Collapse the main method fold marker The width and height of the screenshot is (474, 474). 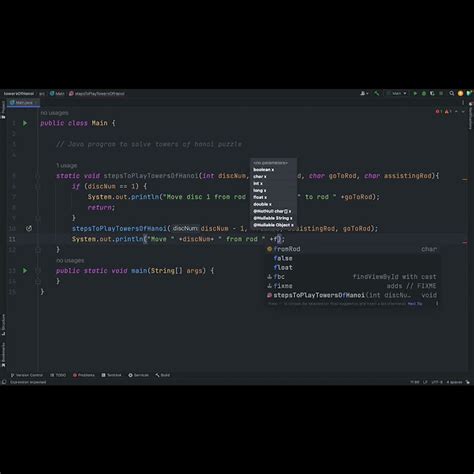click(38, 270)
